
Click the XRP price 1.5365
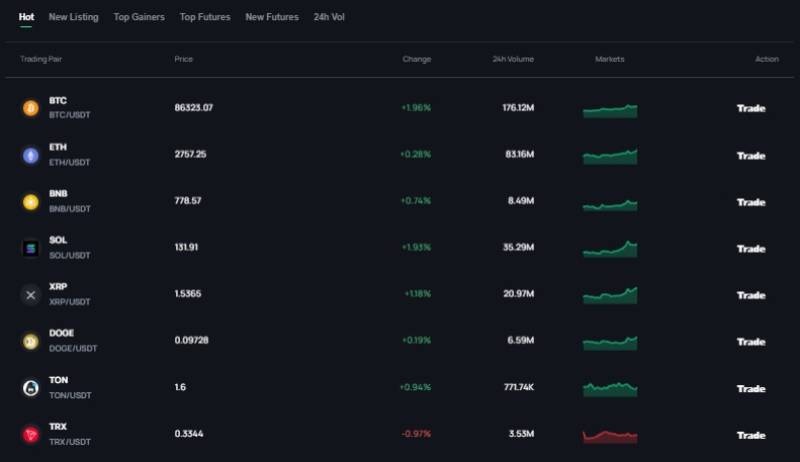[188, 293]
